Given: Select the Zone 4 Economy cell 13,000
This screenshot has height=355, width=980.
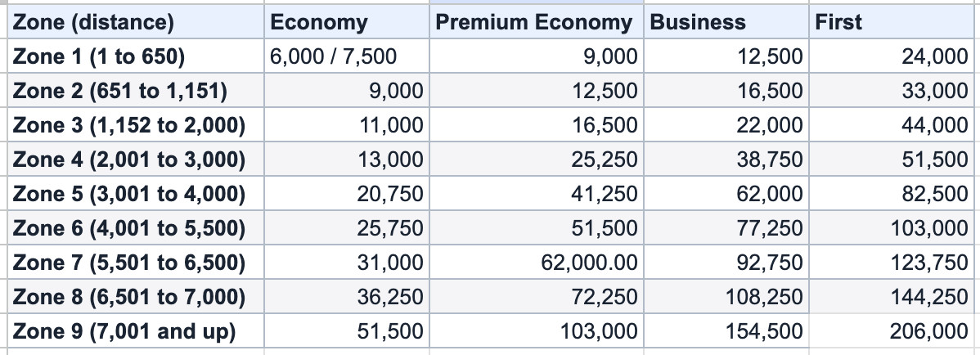Looking at the screenshot, I should tap(347, 159).
